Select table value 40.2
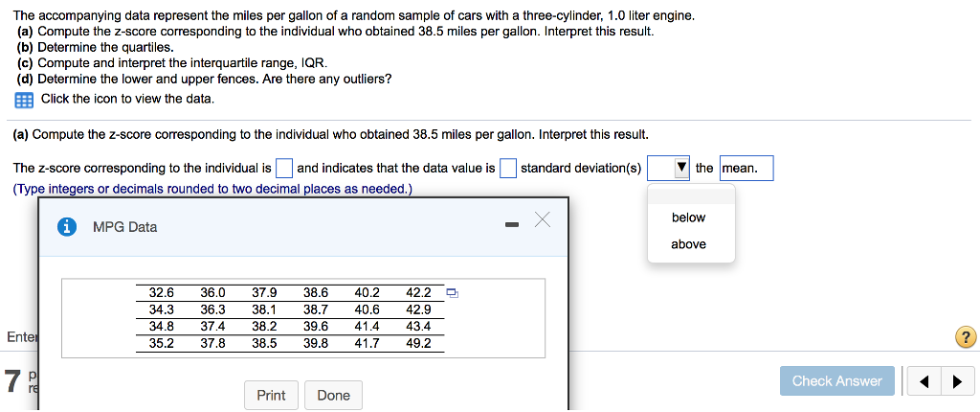Screen dimensions: 980x412 pos(367,292)
